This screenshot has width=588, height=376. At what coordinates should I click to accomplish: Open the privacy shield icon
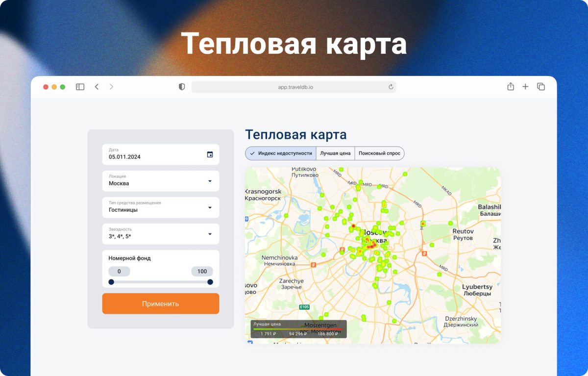tap(182, 87)
